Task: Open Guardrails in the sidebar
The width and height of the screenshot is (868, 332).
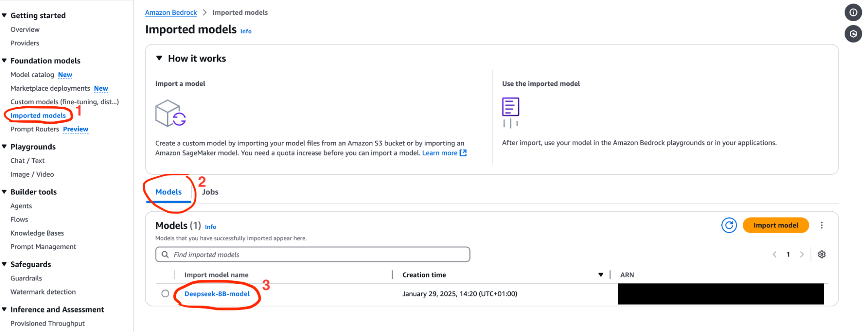Action: [x=26, y=278]
